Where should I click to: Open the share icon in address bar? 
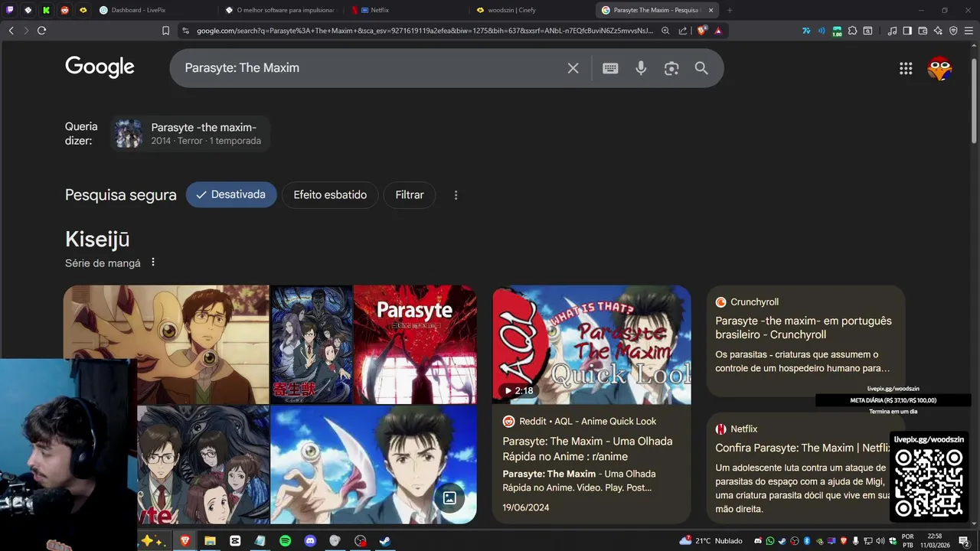point(683,31)
